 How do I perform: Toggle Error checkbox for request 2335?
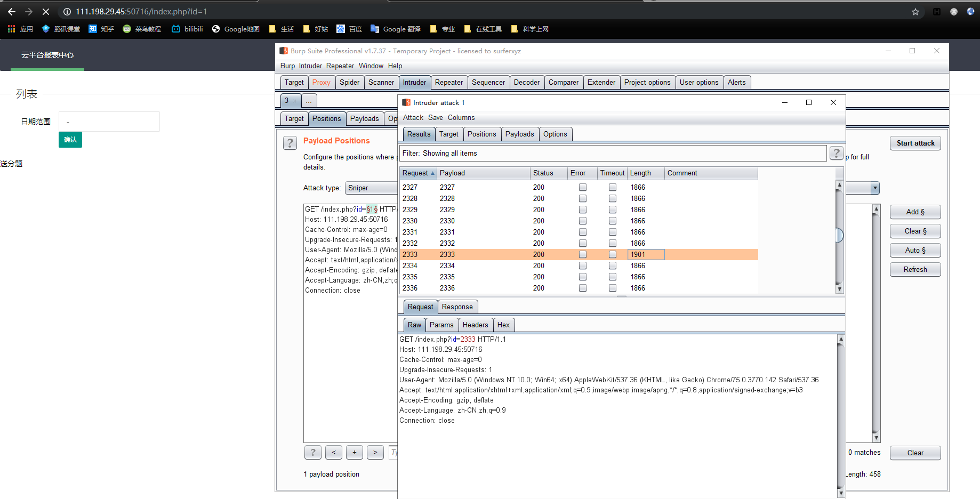coord(583,277)
